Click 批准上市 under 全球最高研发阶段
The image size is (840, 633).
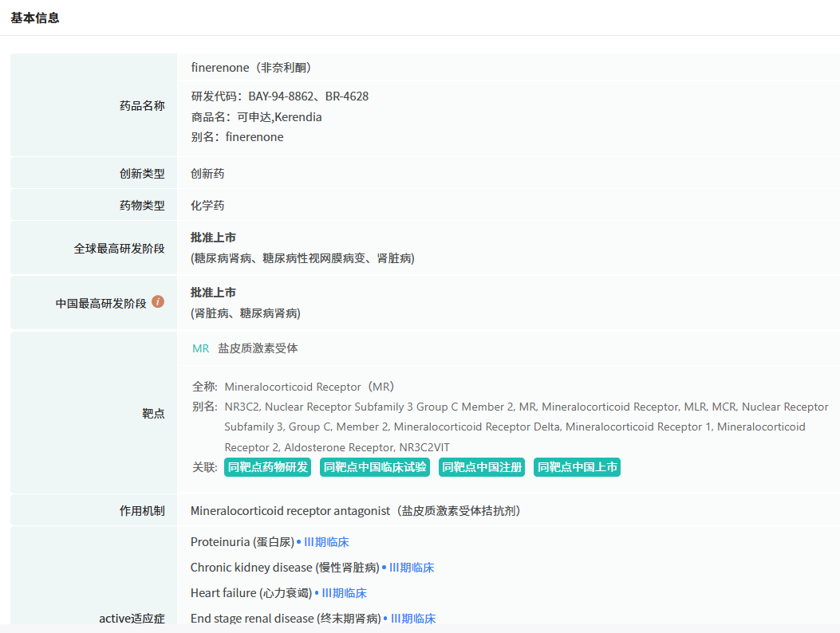tap(213, 238)
